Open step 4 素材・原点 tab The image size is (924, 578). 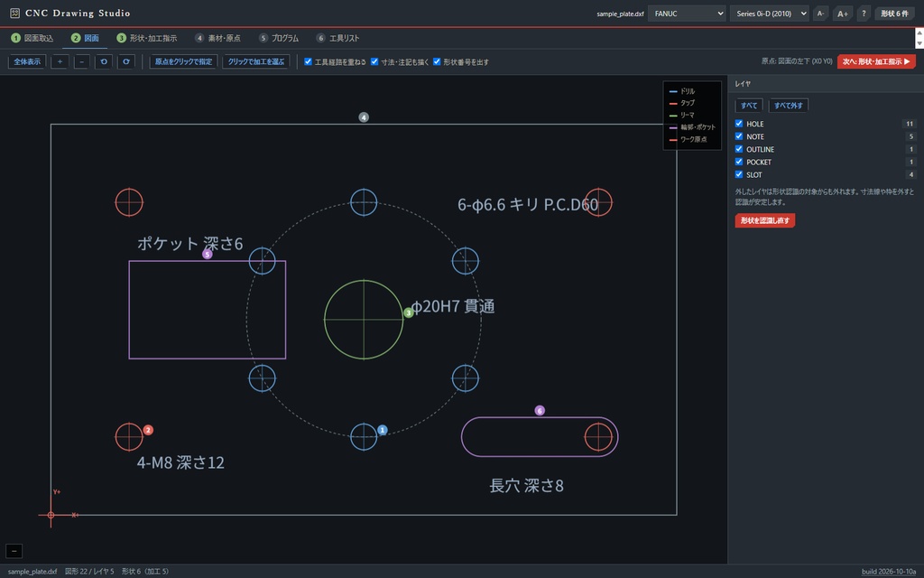point(217,38)
